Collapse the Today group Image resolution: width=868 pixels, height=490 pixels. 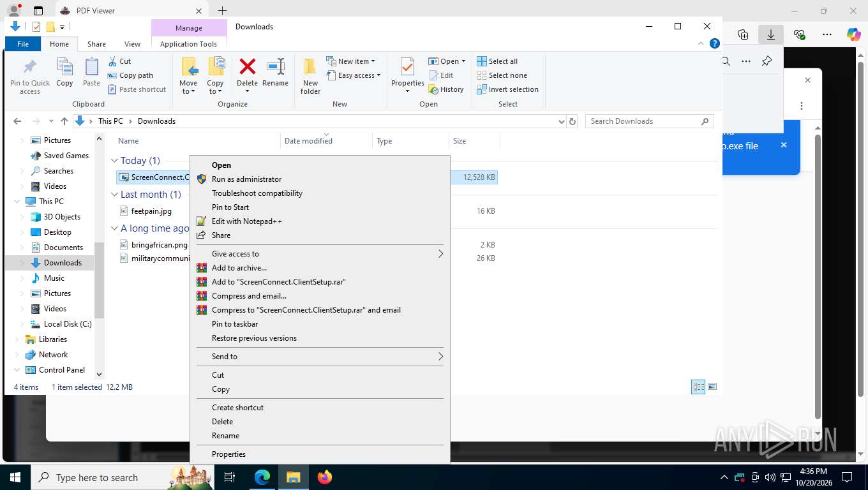(x=115, y=161)
